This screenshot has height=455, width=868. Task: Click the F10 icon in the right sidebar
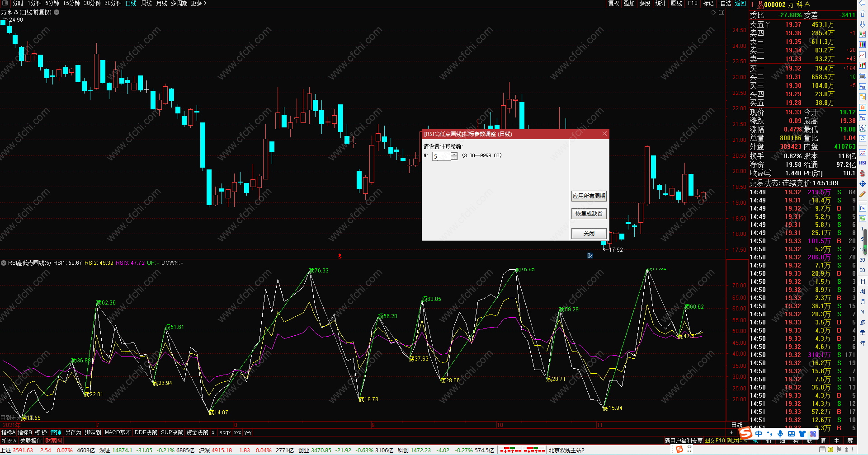pyautogui.click(x=862, y=86)
